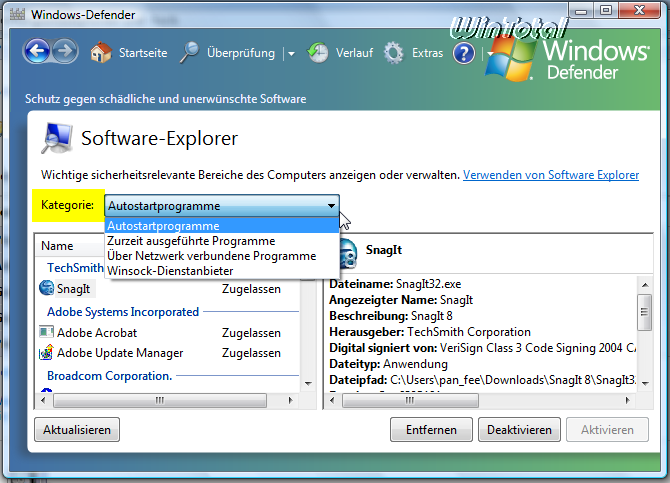Choose Zurzeit ausgeführte Programme

click(222, 241)
